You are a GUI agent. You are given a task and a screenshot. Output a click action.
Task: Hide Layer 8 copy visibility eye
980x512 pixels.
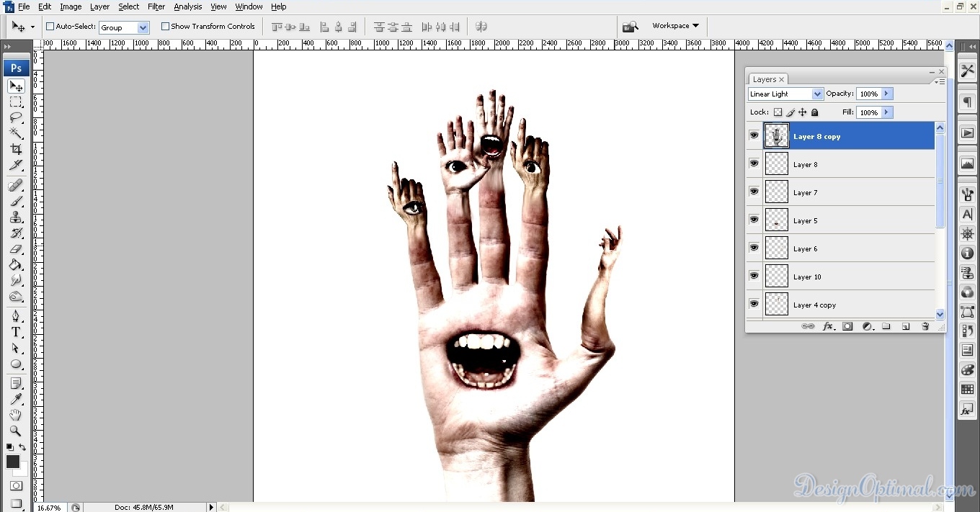click(754, 135)
